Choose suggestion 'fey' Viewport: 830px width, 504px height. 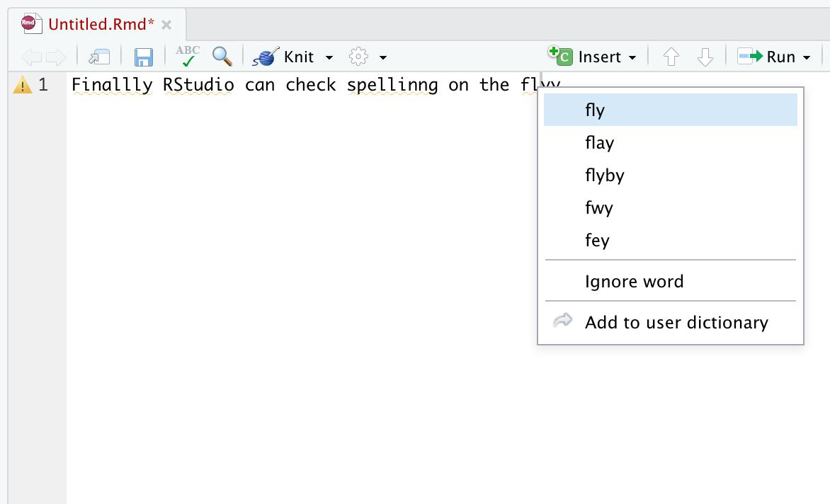[670, 241]
